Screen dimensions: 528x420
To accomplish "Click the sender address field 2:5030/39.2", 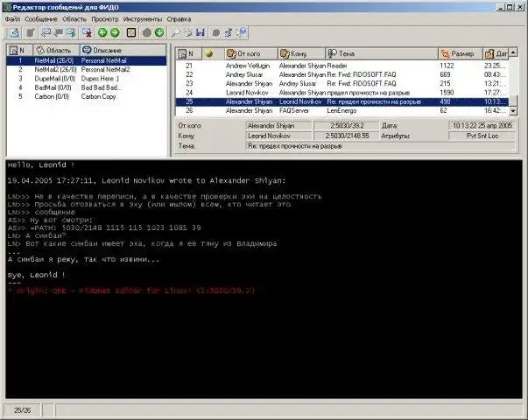I will (x=347, y=125).
